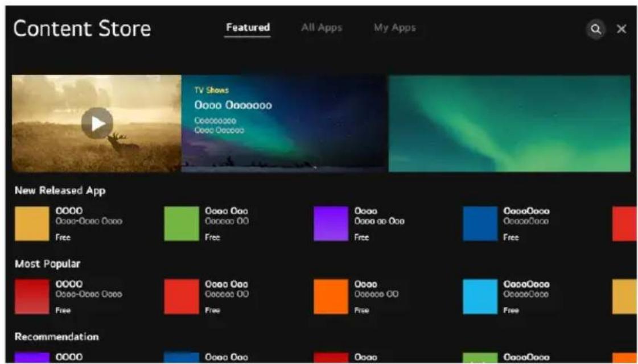Open first dark red app icon under Most Popular
The image size is (638, 364).
pos(32,296)
